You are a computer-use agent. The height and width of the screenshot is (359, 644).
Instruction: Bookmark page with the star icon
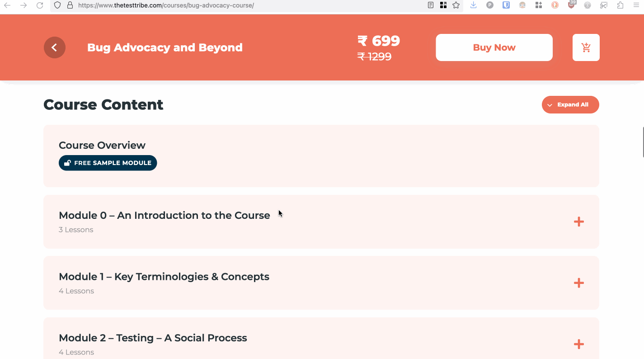coord(456,5)
